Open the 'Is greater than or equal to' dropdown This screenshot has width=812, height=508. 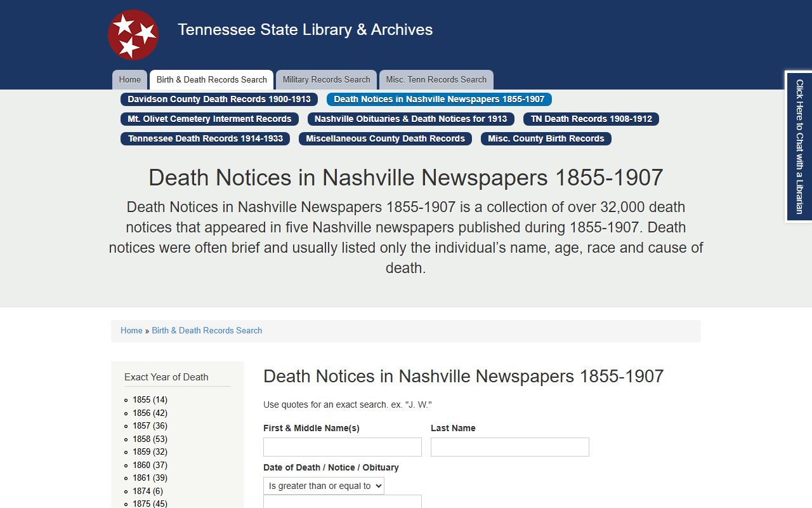(x=324, y=486)
